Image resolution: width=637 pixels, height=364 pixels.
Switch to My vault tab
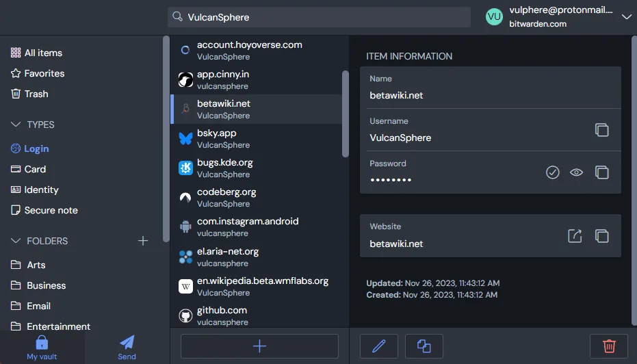pos(42,348)
